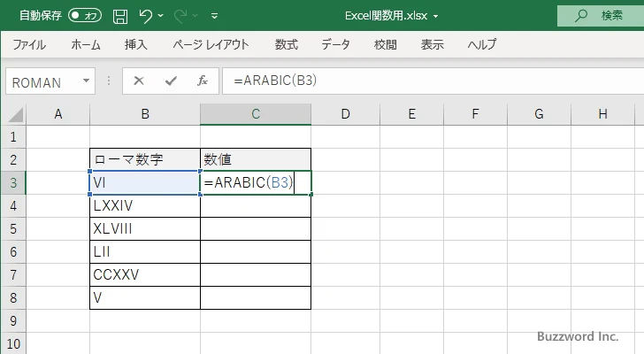
Task: Select column E header
Action: (x=412, y=114)
